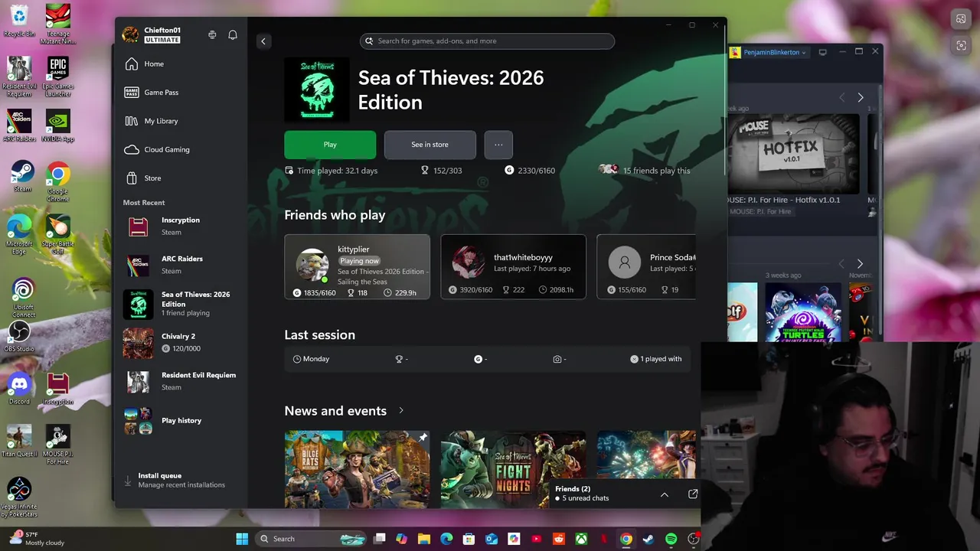The image size is (980, 551).
Task: Open Epic Games Launcher desktop icon
Action: (x=58, y=77)
